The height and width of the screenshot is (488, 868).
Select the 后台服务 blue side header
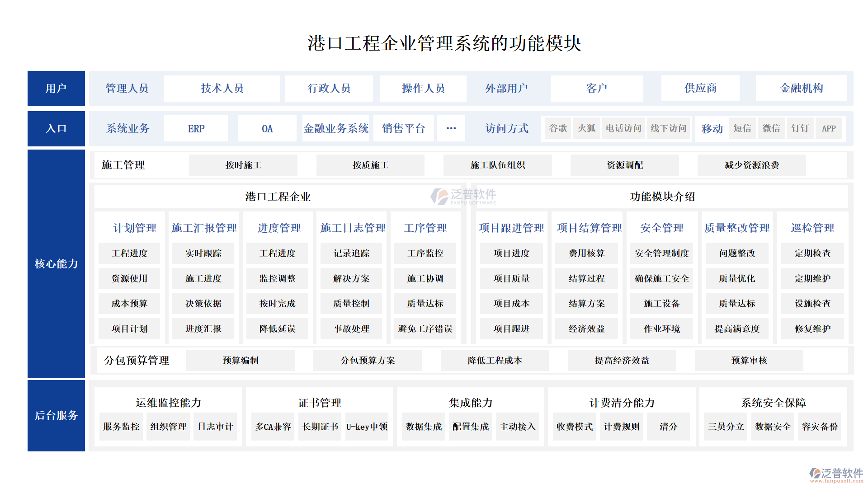click(56, 415)
